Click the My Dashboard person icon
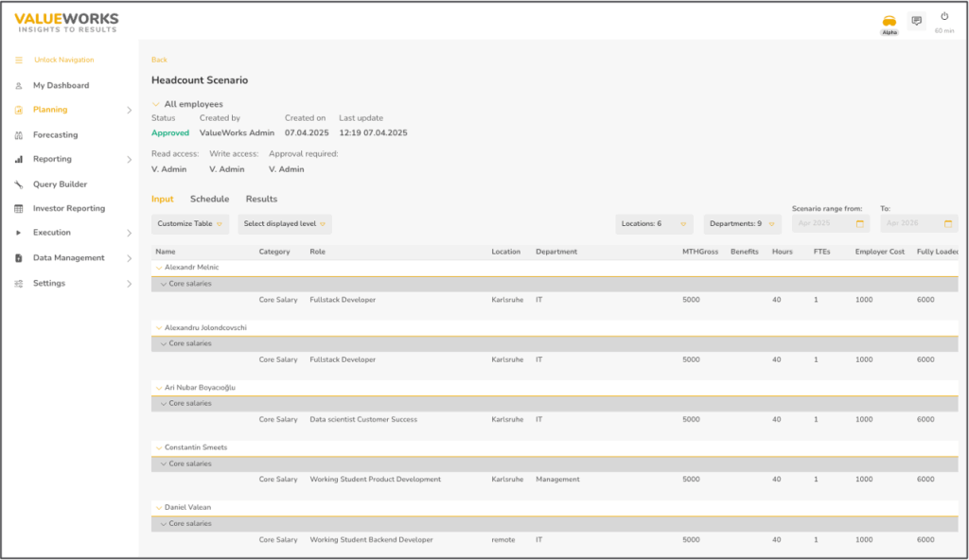The width and height of the screenshot is (969, 560). pos(19,85)
